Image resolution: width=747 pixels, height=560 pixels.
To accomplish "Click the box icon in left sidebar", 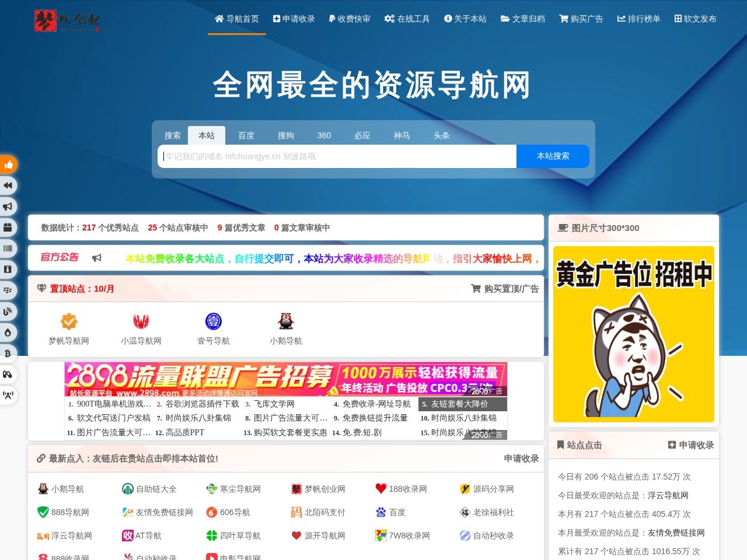I will point(8,228).
